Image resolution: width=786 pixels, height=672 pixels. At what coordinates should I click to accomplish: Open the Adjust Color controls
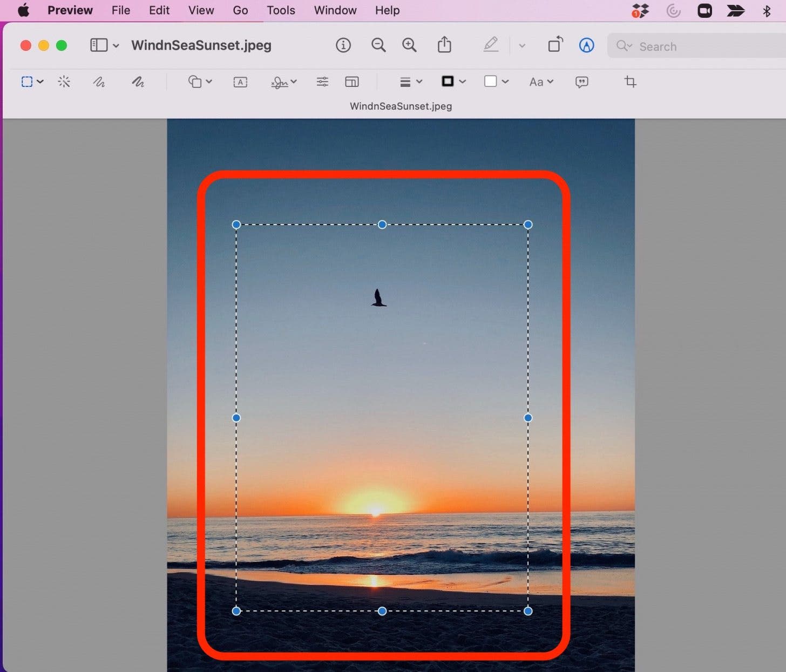point(322,82)
